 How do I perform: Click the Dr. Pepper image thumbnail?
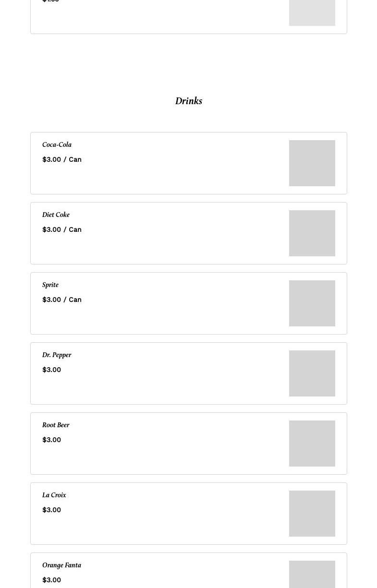pos(312,373)
